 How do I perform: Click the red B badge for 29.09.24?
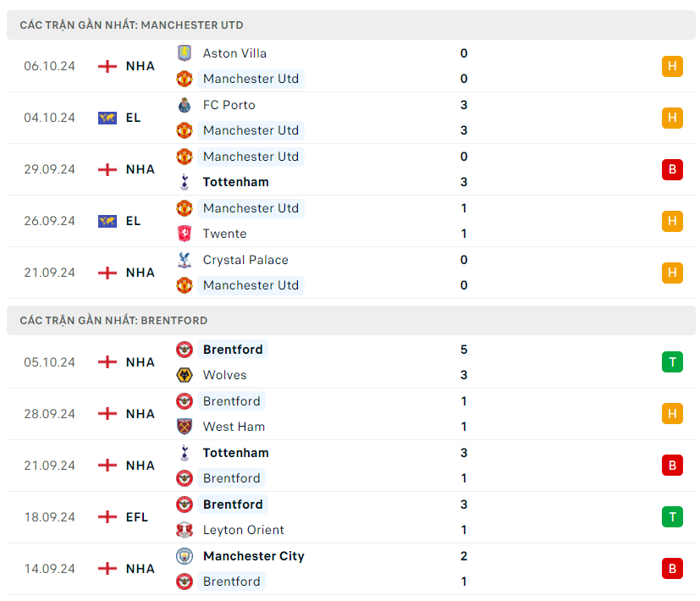tap(672, 169)
